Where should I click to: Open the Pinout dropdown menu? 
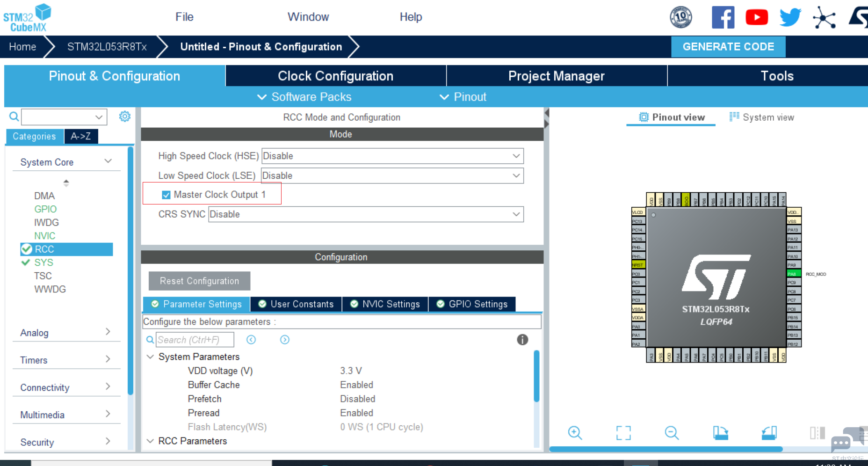point(463,97)
